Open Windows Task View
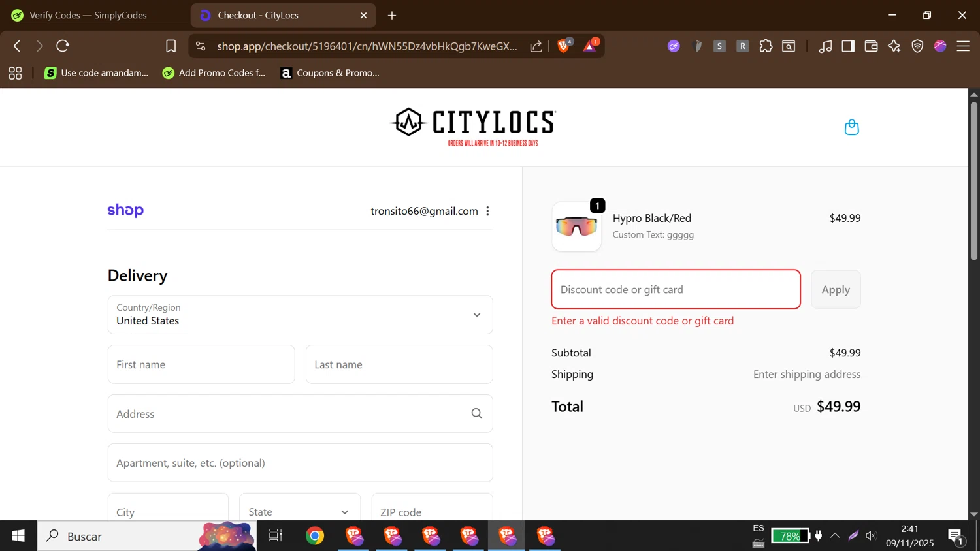Screen dimensions: 980x551 (276, 536)
